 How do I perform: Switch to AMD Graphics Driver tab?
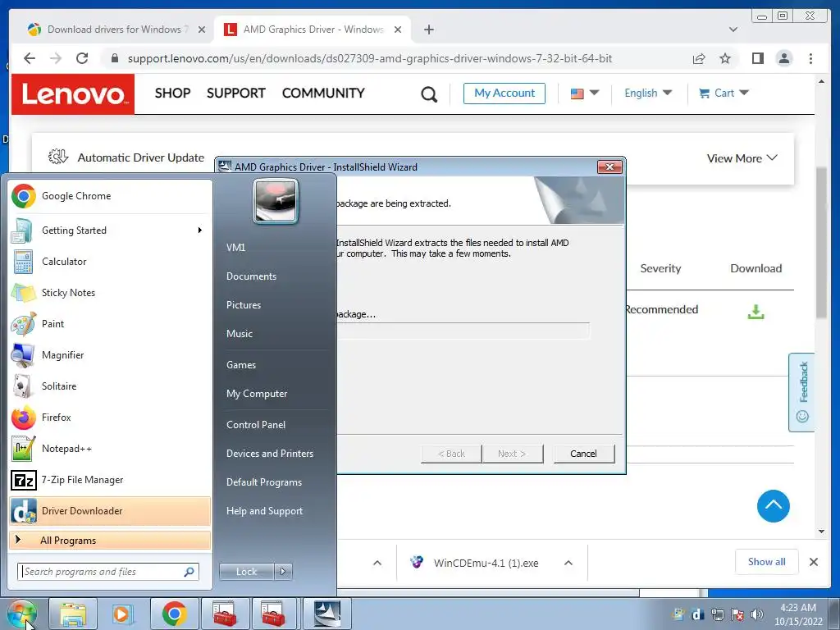click(313, 30)
